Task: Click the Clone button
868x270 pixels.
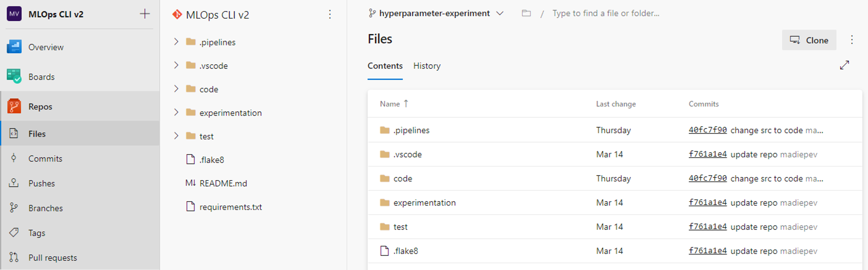Action: 809,39
